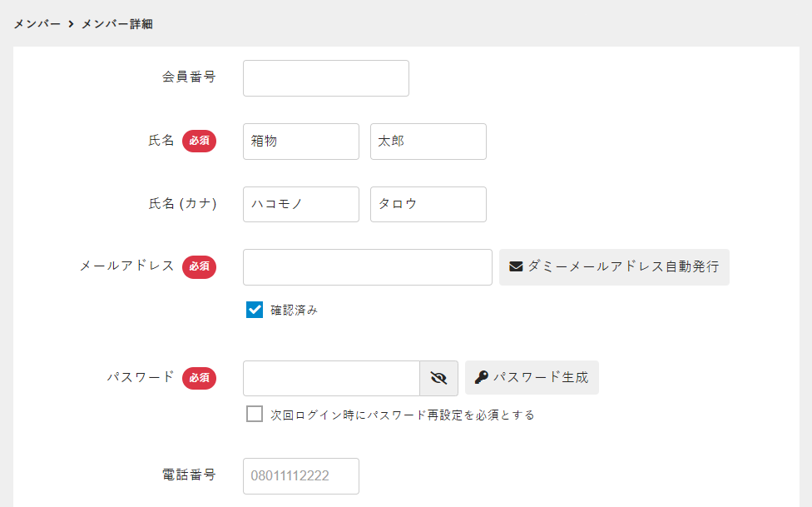Click the breadcrumb chevron arrow separator
Screen dimensions: 812x507
(x=71, y=24)
